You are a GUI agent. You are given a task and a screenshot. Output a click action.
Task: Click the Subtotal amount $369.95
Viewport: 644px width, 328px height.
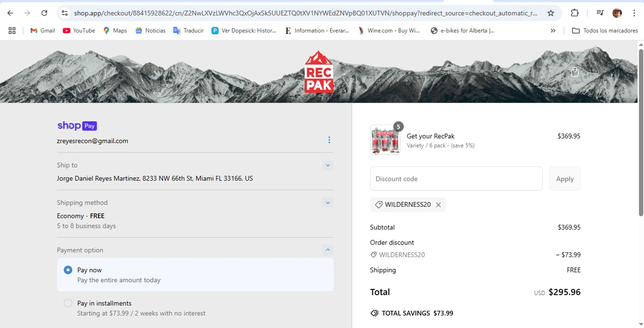point(569,227)
